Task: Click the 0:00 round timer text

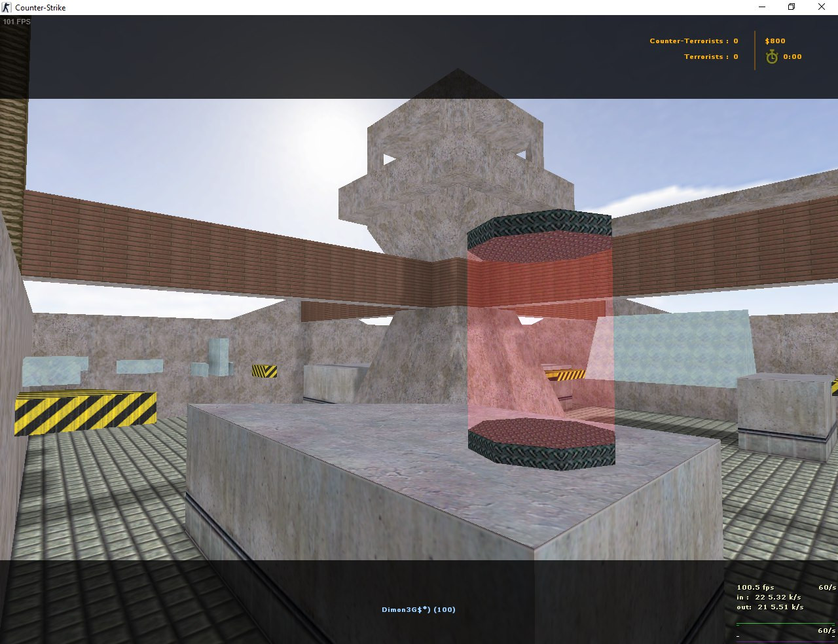Action: [792, 57]
